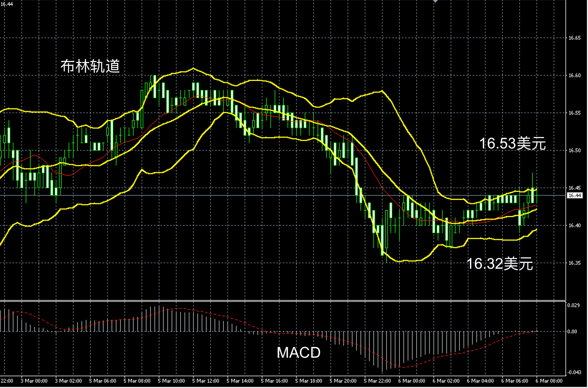Click the 5 Mar 10:00 time label
The width and height of the screenshot is (588, 388).
pos(171,381)
